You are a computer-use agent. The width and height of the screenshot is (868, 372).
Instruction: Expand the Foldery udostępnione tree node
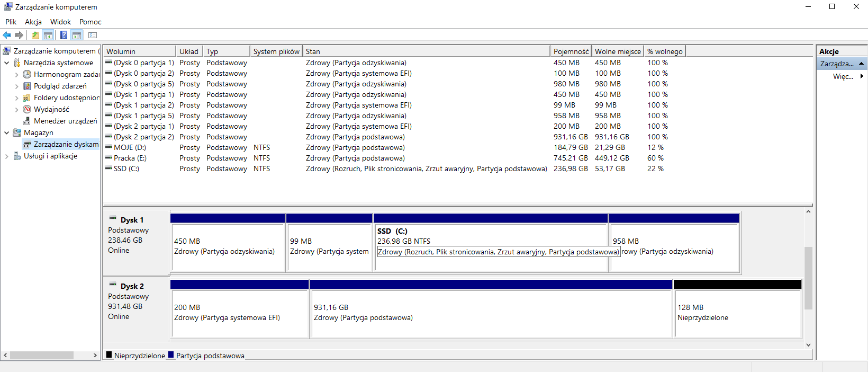tap(16, 98)
